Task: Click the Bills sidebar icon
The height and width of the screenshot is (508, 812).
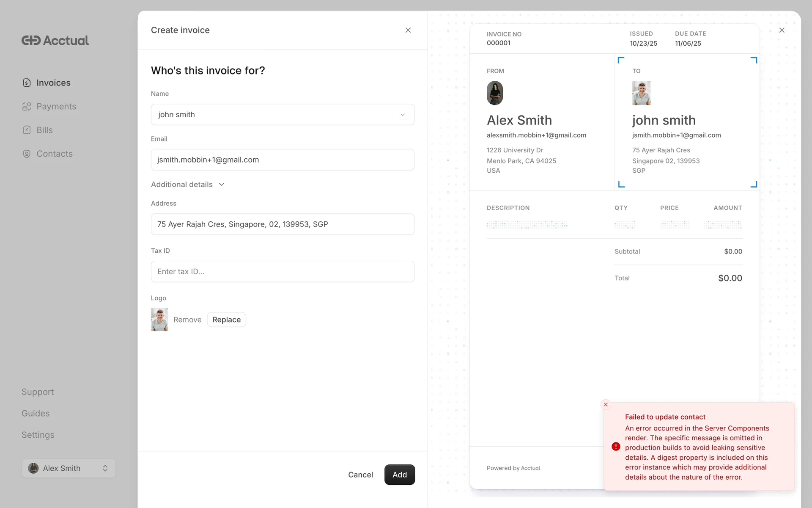Action: (27, 130)
